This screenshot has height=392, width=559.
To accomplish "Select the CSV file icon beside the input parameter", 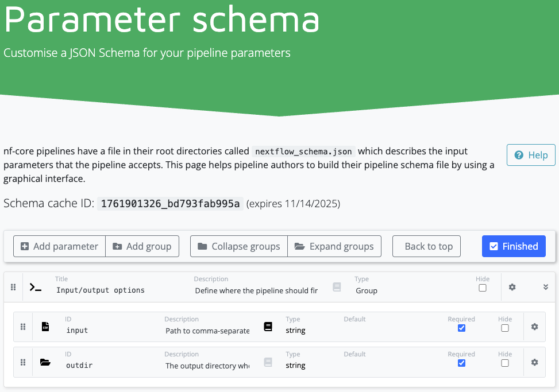I will (45, 327).
